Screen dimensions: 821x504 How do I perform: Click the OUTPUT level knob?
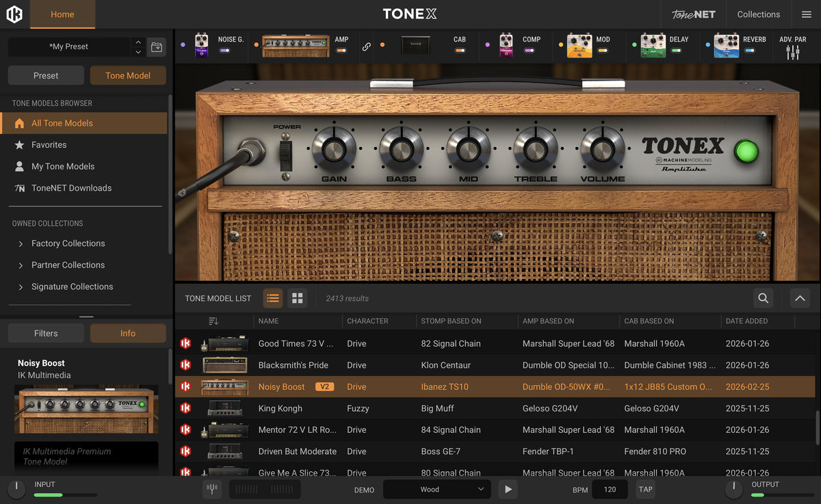pos(733,488)
